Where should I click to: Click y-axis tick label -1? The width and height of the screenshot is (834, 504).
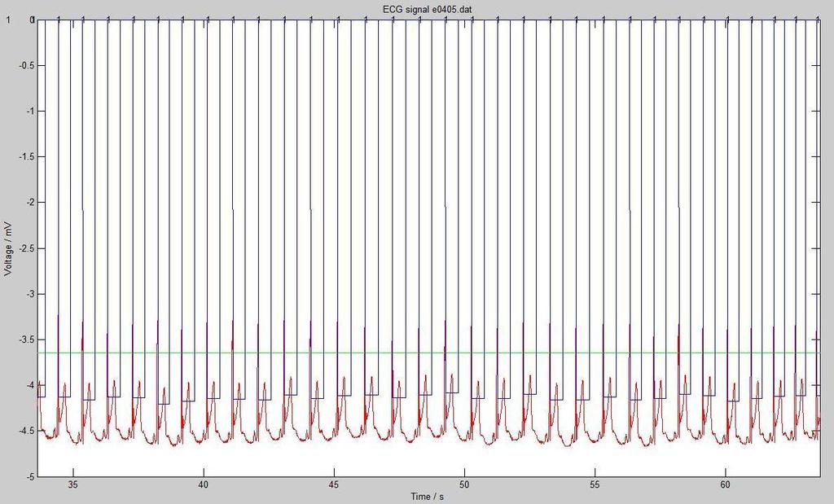(x=31, y=111)
